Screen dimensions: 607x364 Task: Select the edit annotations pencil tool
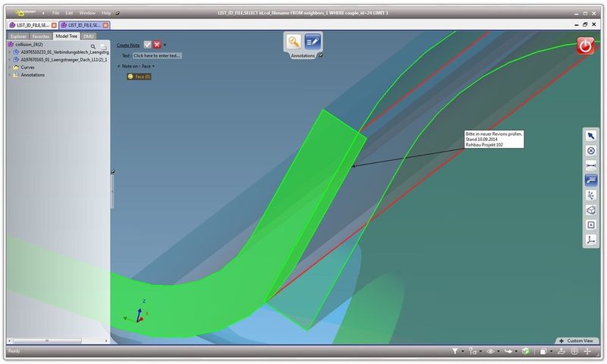point(313,42)
